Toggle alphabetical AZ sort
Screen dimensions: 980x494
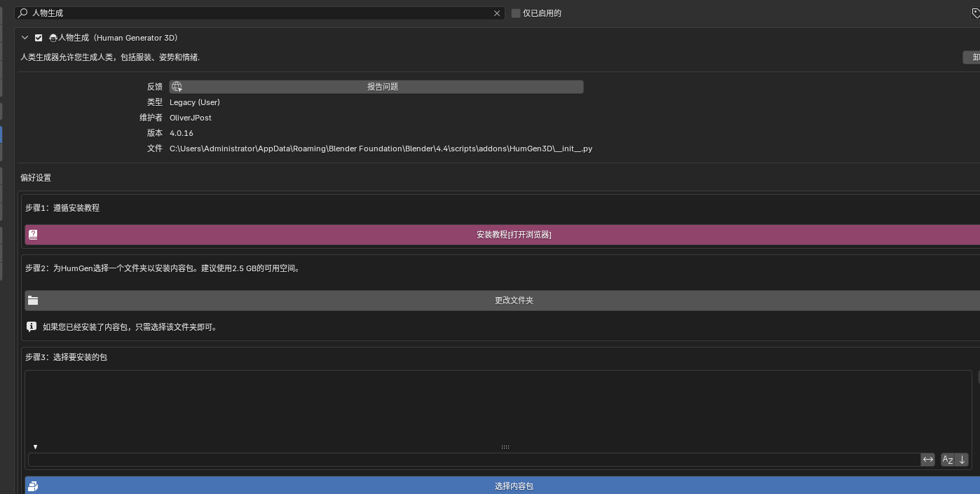(948, 460)
